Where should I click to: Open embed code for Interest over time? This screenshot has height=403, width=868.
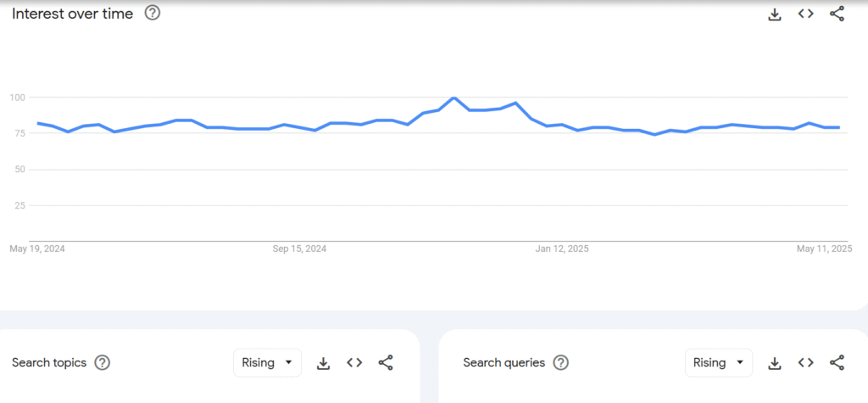(805, 14)
